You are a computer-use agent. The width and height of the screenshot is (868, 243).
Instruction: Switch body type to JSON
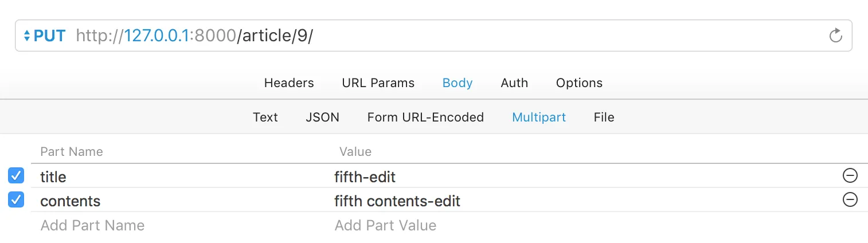coord(322,117)
